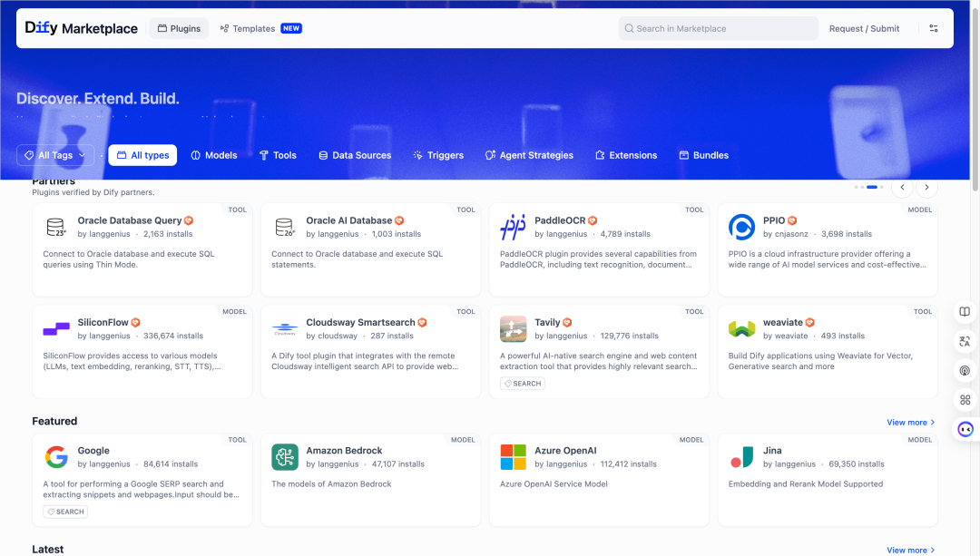
Task: Click the SEARCH tag on Google card
Action: (x=65, y=512)
